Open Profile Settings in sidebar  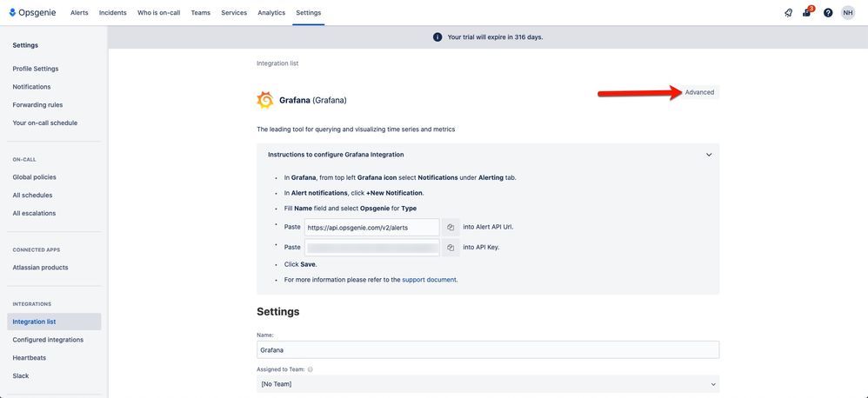tap(36, 70)
